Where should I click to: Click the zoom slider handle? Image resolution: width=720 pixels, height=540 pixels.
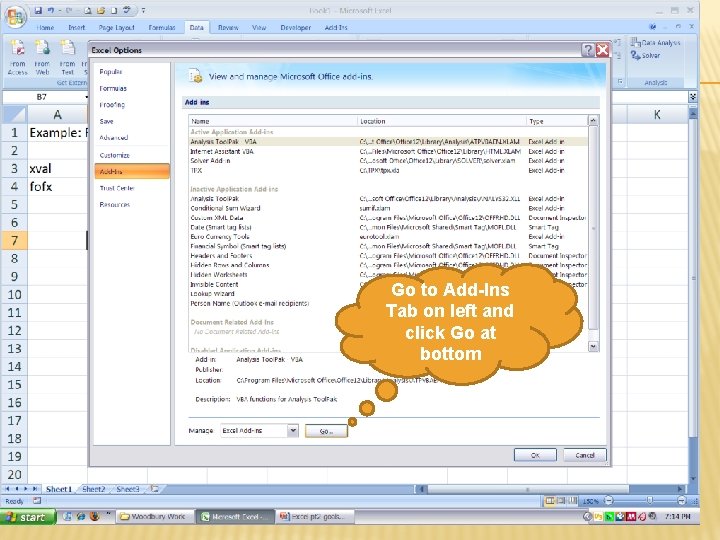click(x=649, y=501)
